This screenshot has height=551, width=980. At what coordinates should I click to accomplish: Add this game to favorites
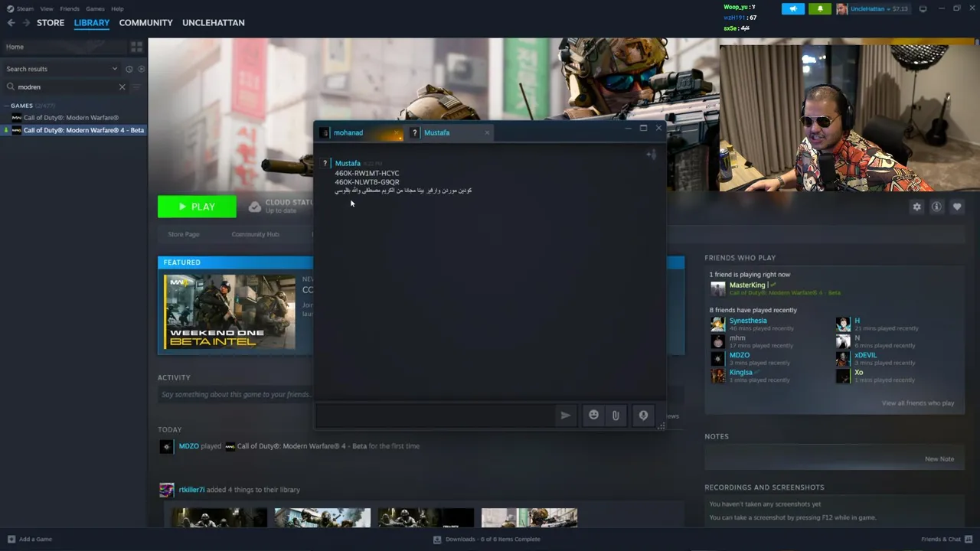[957, 207]
